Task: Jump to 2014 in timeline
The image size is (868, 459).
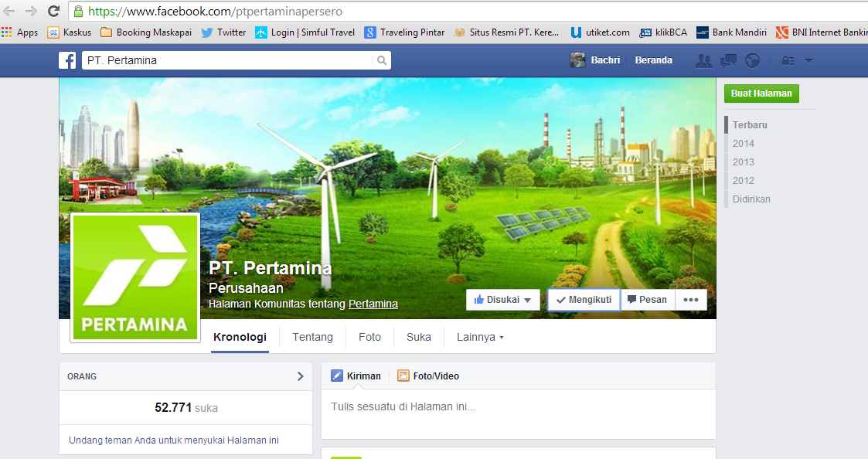Action: click(743, 144)
